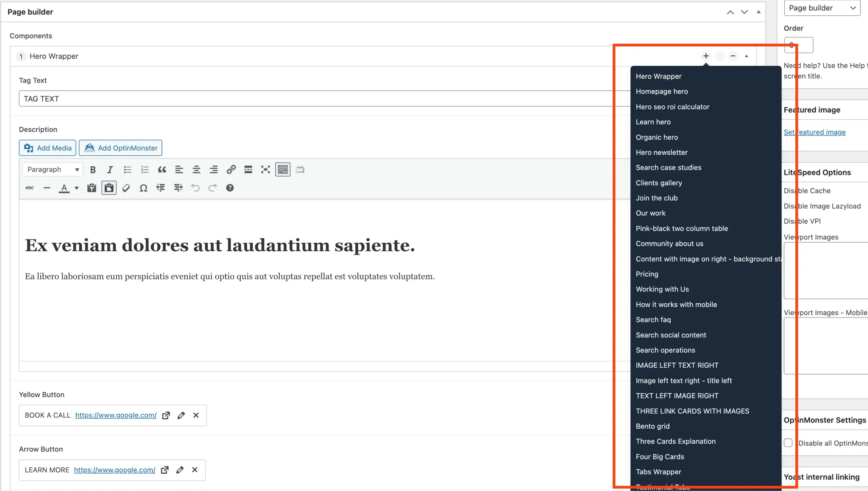Insert a hyperlink in the description editor
Image resolution: width=868 pixels, height=491 pixels.
tap(231, 169)
